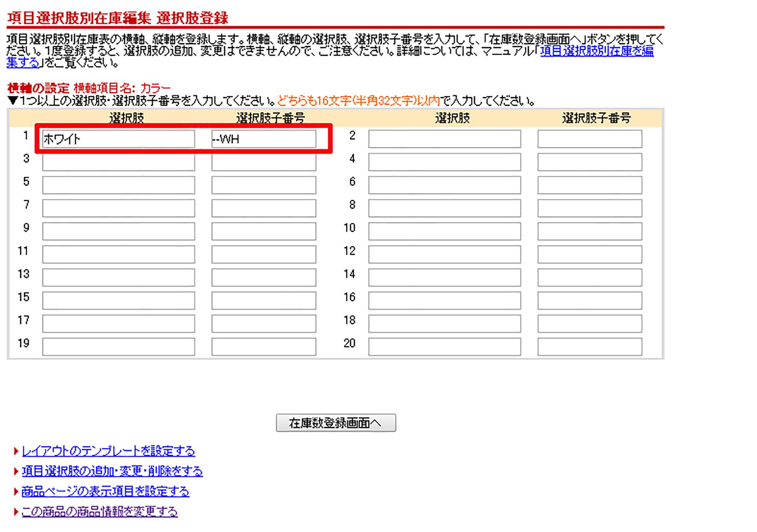Viewport: 757px width, 532px height.
Task: Select the row 13 選択肢子番号 input field
Action: point(264,277)
